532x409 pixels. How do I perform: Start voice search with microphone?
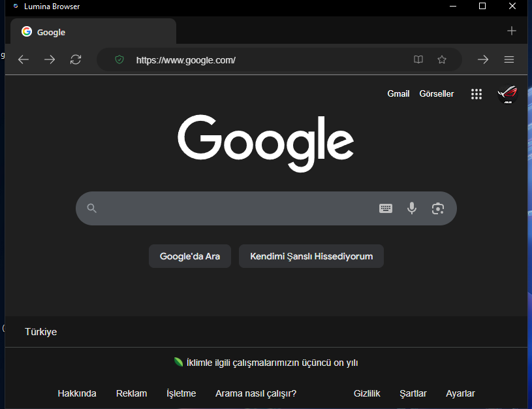(412, 208)
